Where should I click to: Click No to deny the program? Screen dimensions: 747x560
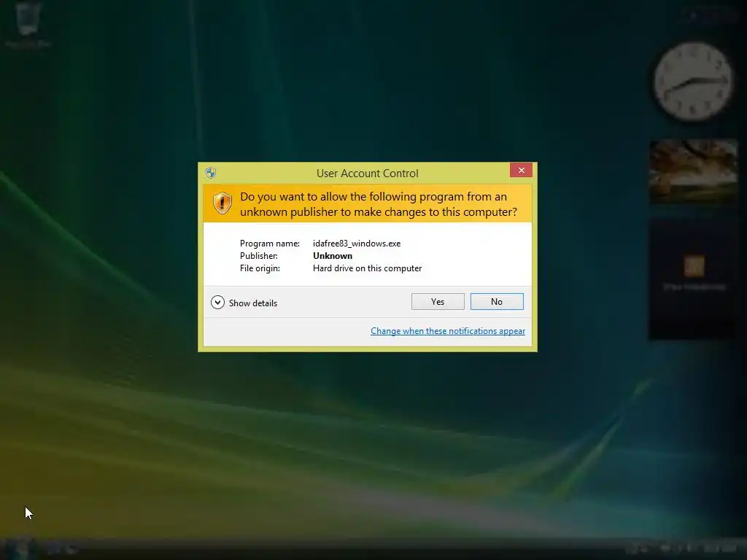click(496, 301)
